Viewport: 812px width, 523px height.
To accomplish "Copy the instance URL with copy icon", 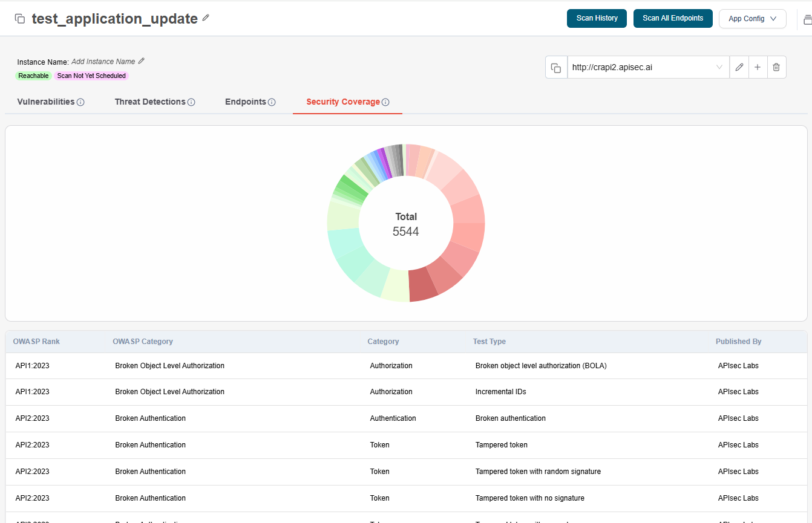I will 556,68.
